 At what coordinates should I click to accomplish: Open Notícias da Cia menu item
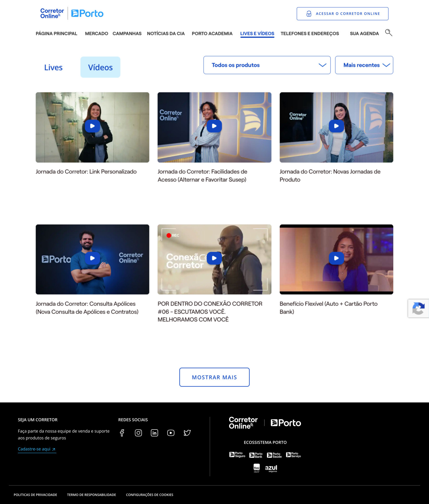(166, 34)
